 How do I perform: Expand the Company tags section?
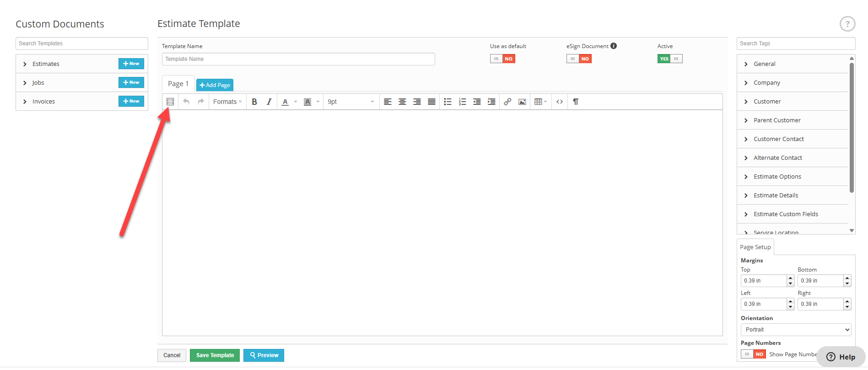click(x=793, y=82)
